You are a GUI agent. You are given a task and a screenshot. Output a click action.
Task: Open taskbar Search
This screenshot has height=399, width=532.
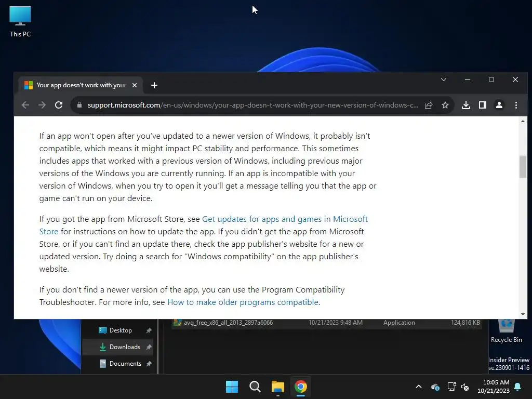(255, 387)
